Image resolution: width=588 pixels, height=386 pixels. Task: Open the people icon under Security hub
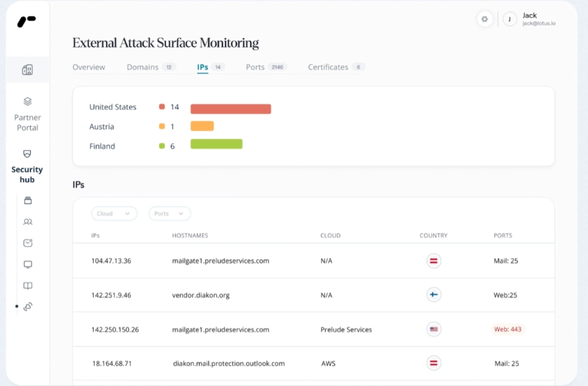coord(27,221)
